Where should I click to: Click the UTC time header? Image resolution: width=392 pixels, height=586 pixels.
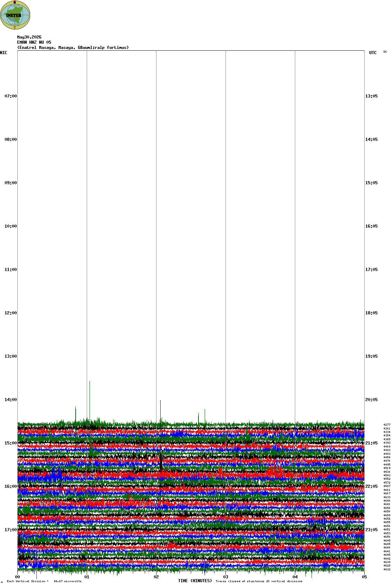coord(373,53)
